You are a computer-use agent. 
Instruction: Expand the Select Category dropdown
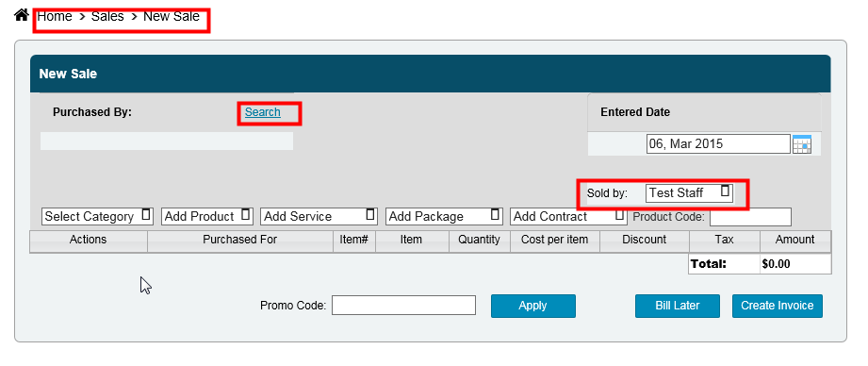tap(97, 217)
